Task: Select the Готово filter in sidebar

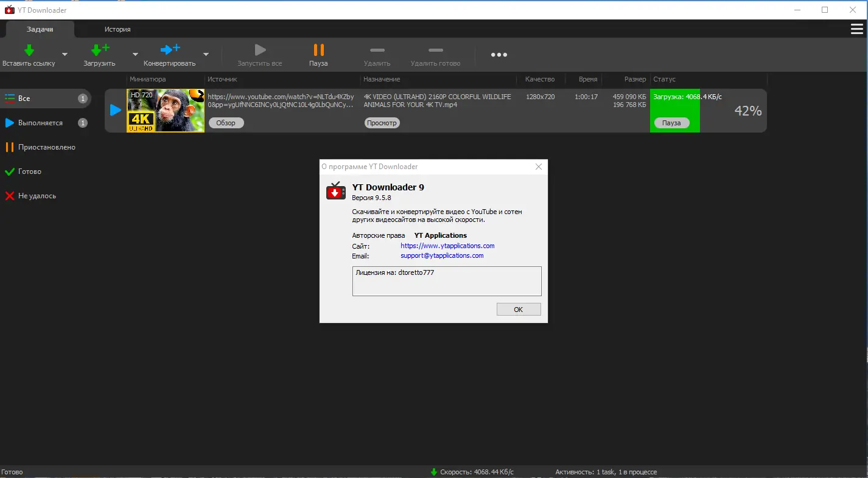Action: [46, 171]
